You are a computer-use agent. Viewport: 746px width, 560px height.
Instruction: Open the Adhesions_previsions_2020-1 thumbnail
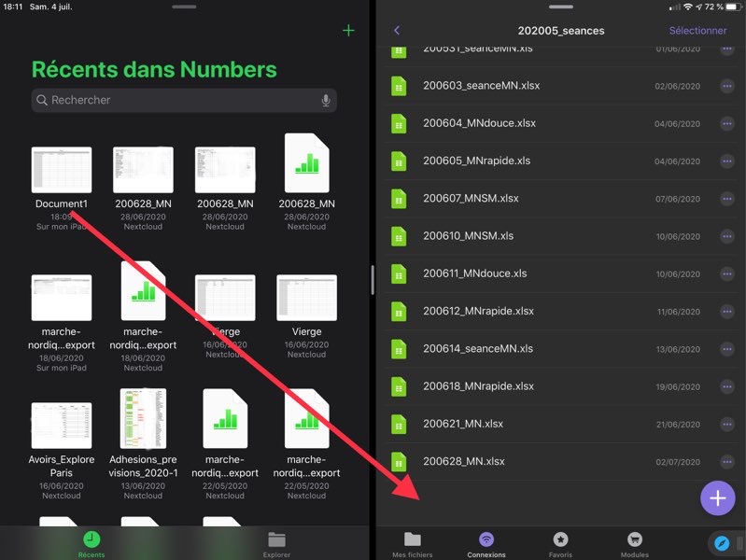[143, 419]
